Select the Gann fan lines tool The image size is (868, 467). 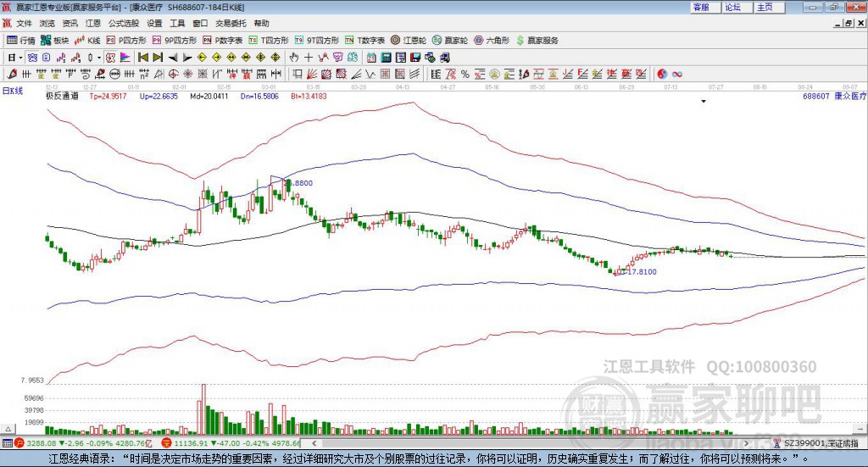312,74
